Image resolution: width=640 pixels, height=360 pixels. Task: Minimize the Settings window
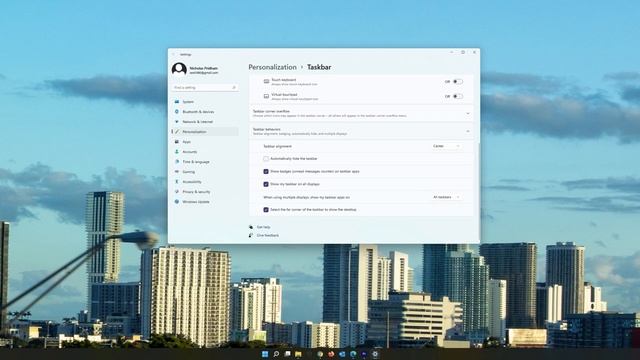click(451, 52)
